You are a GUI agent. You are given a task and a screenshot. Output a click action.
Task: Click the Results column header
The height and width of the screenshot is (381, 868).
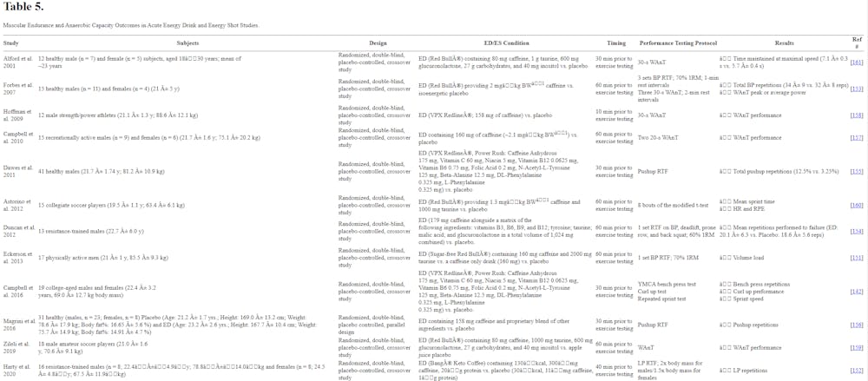(x=784, y=43)
